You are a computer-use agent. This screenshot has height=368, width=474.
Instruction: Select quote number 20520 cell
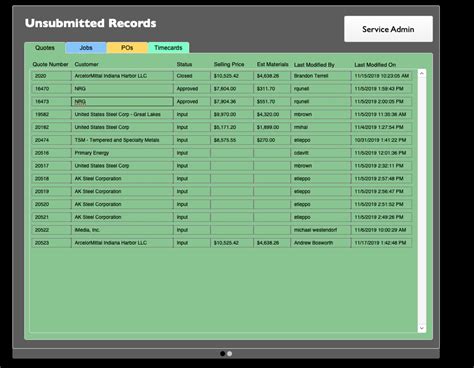(51, 204)
